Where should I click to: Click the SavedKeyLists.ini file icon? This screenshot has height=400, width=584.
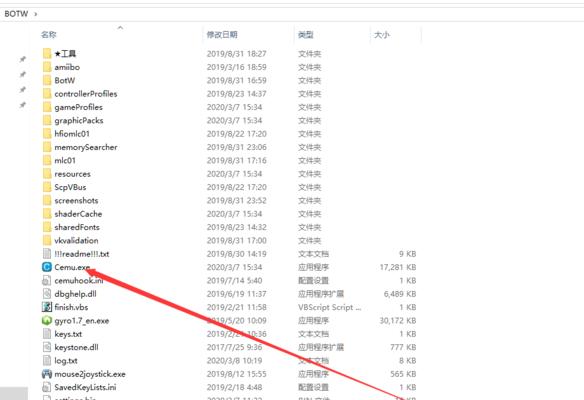point(47,387)
